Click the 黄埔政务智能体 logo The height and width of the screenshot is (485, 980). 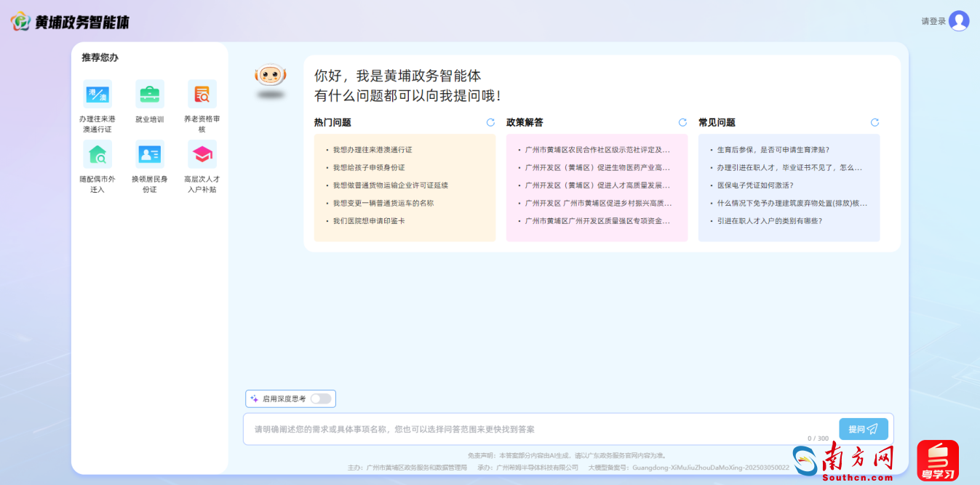[71, 22]
